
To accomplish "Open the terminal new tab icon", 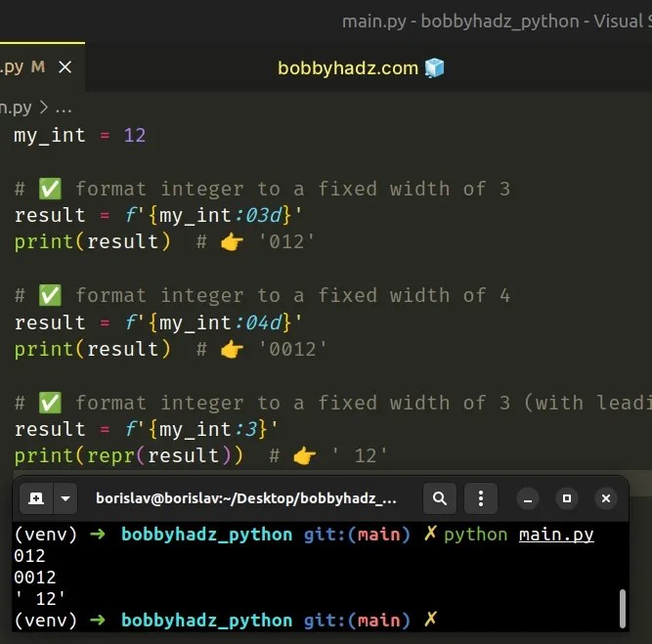I will [x=36, y=498].
